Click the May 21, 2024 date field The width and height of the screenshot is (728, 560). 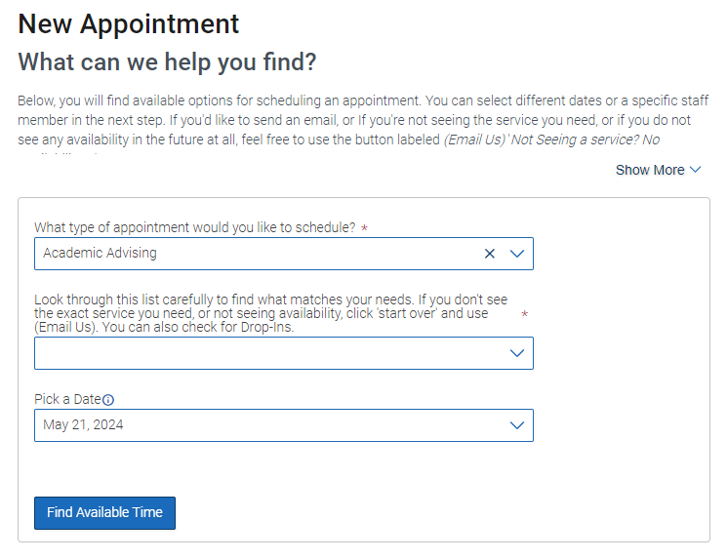pyautogui.click(x=284, y=425)
